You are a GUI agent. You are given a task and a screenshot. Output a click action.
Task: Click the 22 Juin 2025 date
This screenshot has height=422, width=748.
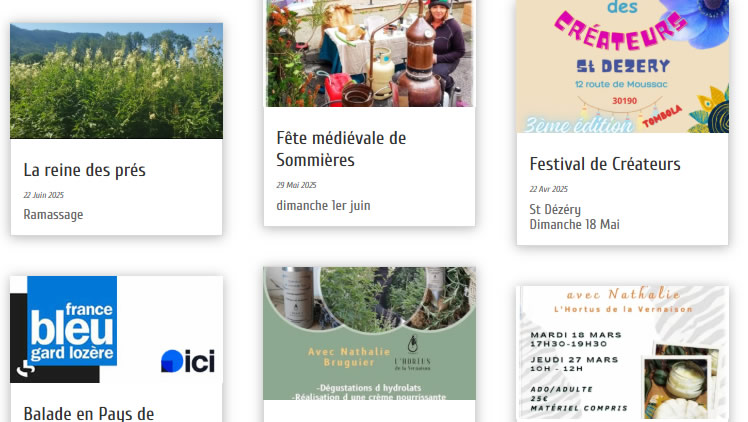pos(43,195)
